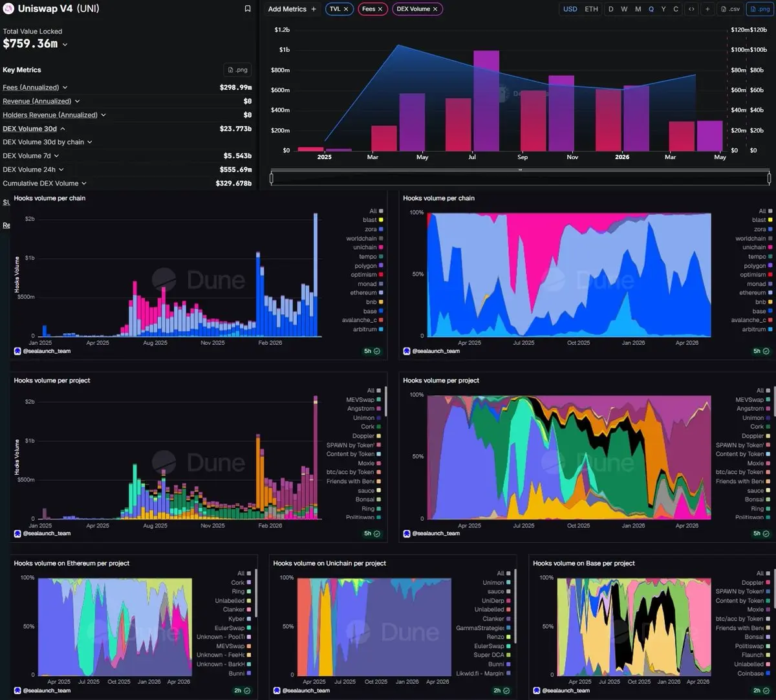Select the C cumulative interval

(x=676, y=9)
